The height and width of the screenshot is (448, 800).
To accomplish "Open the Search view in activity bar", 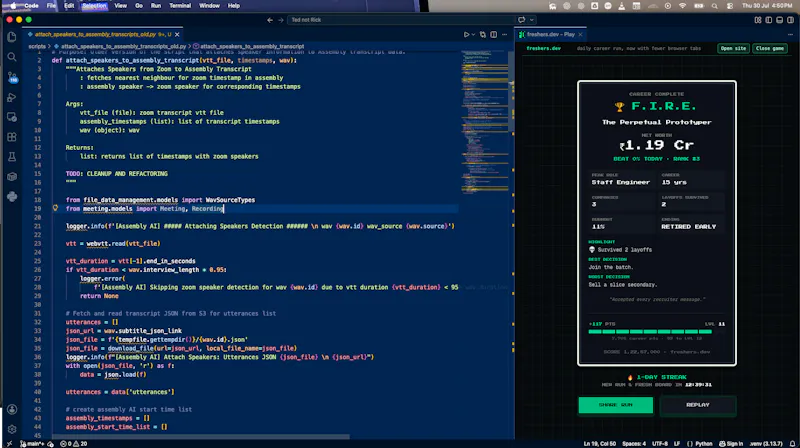I will point(12,57).
